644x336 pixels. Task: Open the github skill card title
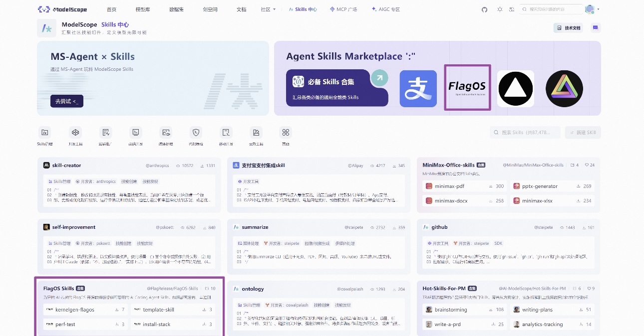pos(439,227)
